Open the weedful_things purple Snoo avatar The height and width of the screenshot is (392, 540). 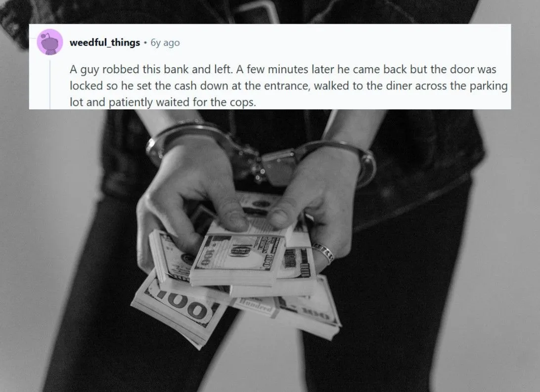50,42
